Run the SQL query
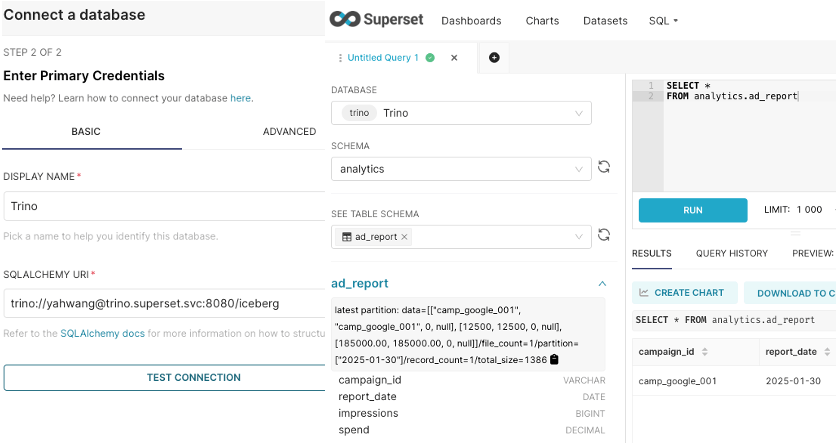The width and height of the screenshot is (838, 443). coord(693,210)
